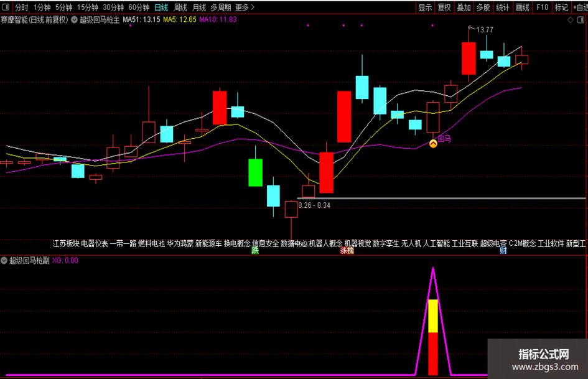The image size is (588, 379).
Task: Click the 叠加 overlay button
Action: pyautogui.click(x=464, y=7)
